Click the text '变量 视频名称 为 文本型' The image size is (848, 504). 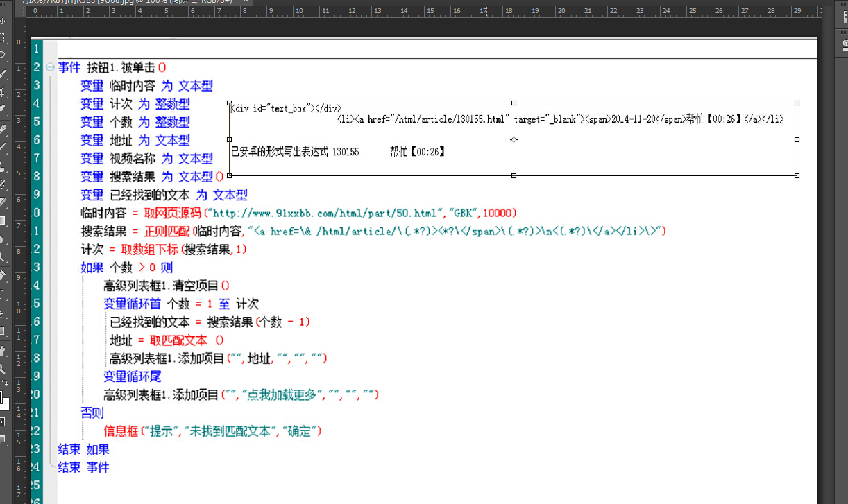click(146, 159)
